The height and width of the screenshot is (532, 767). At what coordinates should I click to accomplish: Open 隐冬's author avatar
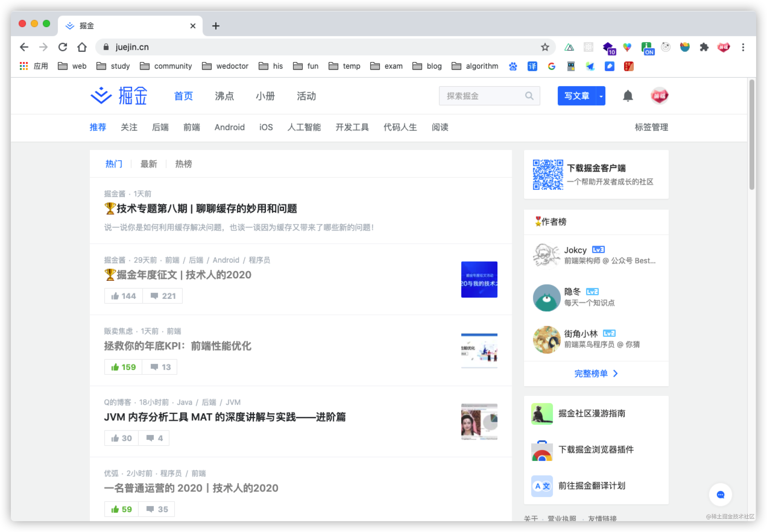click(x=547, y=298)
